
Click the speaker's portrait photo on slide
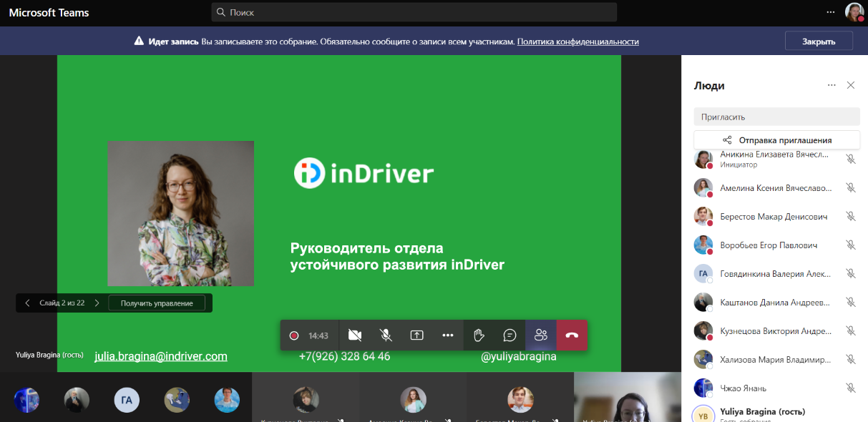point(181,213)
